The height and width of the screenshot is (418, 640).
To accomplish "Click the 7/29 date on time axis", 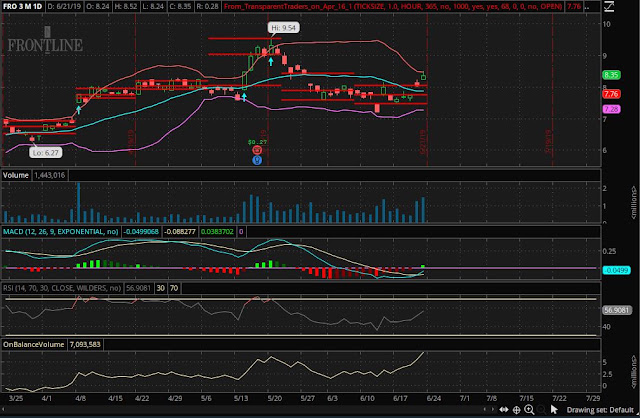I will coord(593,398).
